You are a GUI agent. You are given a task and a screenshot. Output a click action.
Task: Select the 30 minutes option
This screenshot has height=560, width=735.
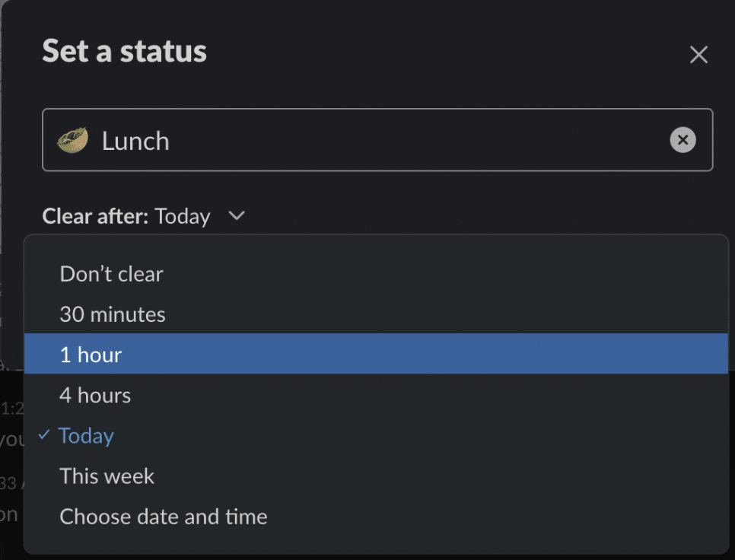pyautogui.click(x=376, y=314)
